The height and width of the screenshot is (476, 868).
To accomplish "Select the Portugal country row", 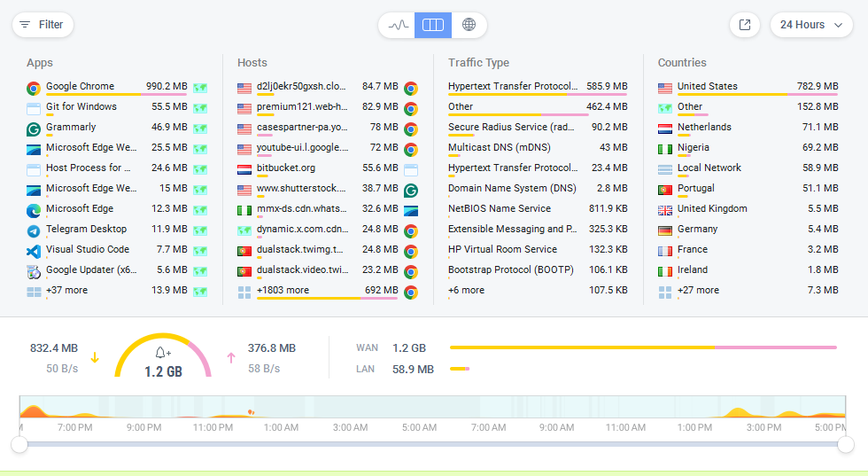I will tap(748, 189).
